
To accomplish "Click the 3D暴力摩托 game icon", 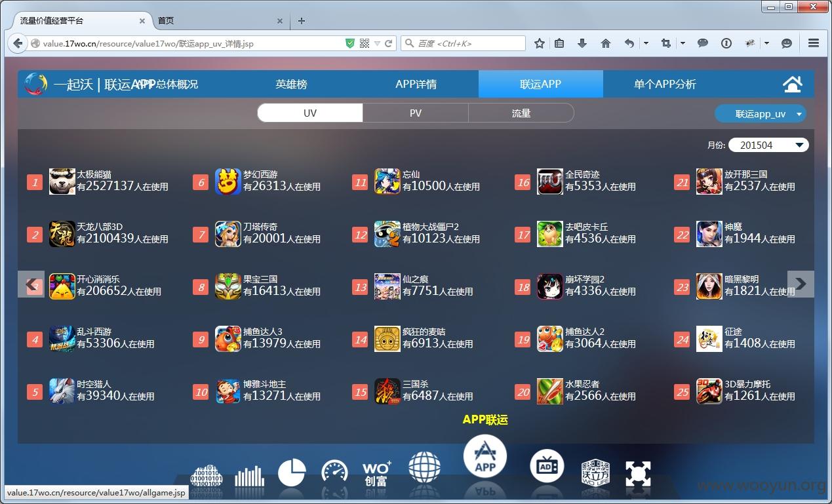I will click(709, 391).
